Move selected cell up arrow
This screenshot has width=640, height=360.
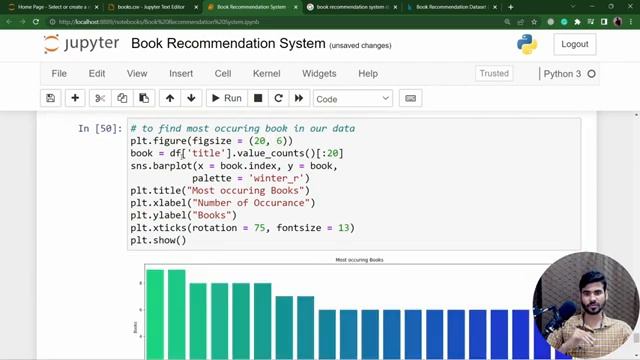pyautogui.click(x=170, y=98)
